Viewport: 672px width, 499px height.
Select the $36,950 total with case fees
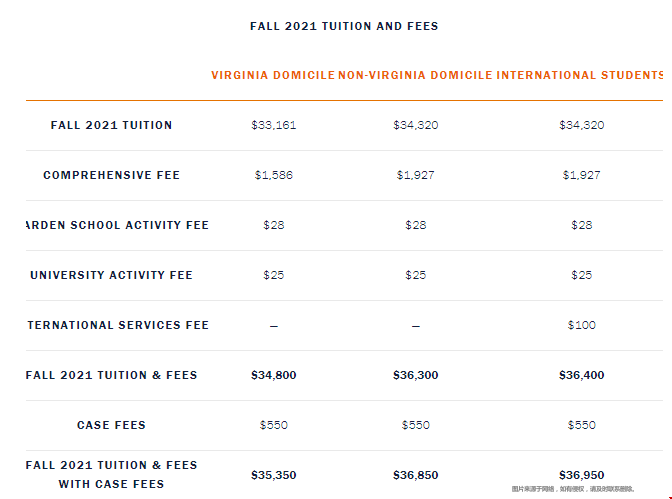(x=582, y=475)
